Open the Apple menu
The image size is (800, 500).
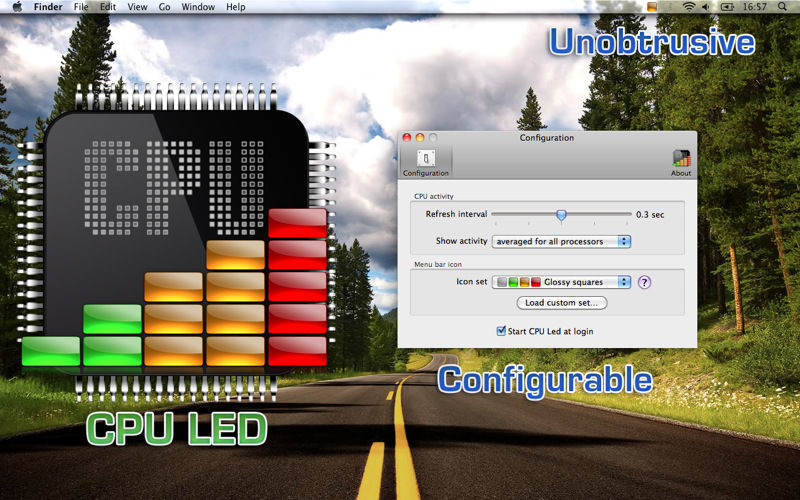pyautogui.click(x=17, y=7)
